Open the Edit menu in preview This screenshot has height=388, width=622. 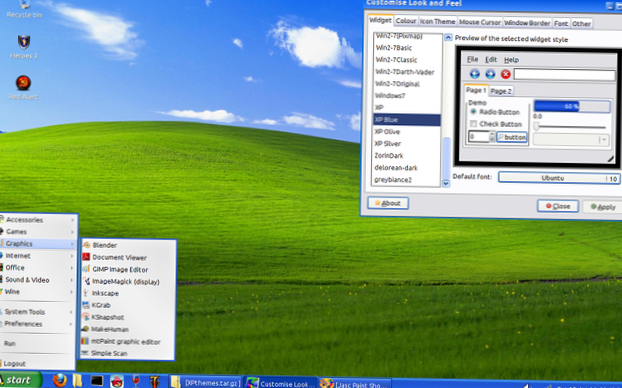pyautogui.click(x=491, y=60)
